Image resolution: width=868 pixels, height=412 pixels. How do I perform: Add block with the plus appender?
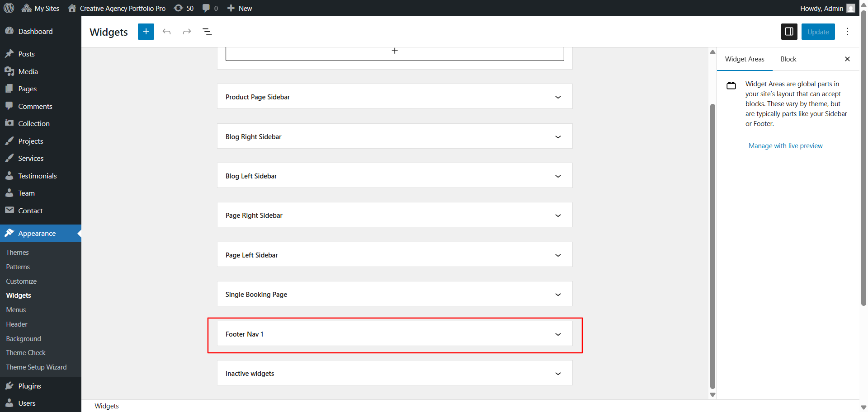395,51
